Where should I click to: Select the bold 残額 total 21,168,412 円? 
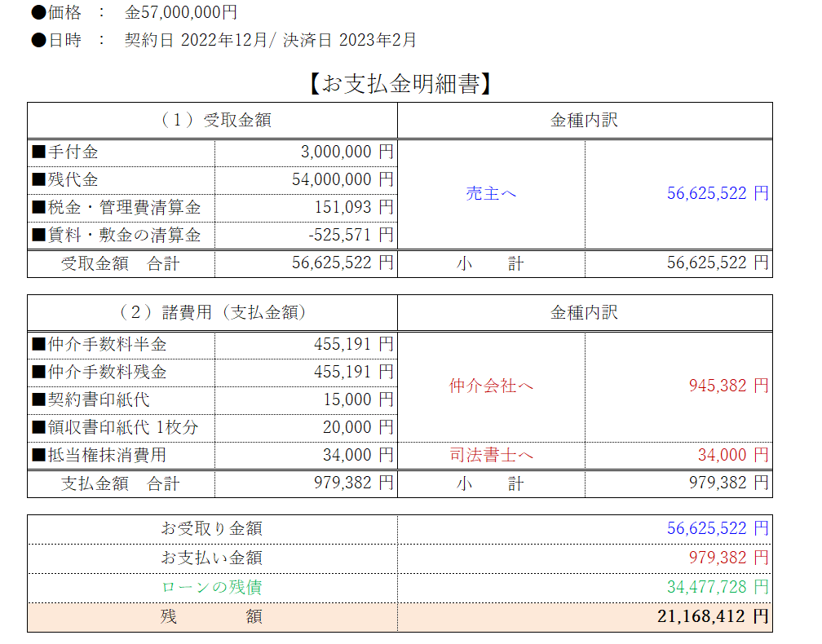point(712,616)
